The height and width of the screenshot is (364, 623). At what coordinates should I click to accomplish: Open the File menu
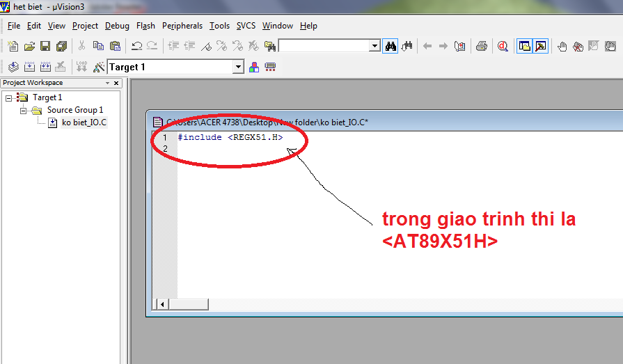[x=14, y=26]
